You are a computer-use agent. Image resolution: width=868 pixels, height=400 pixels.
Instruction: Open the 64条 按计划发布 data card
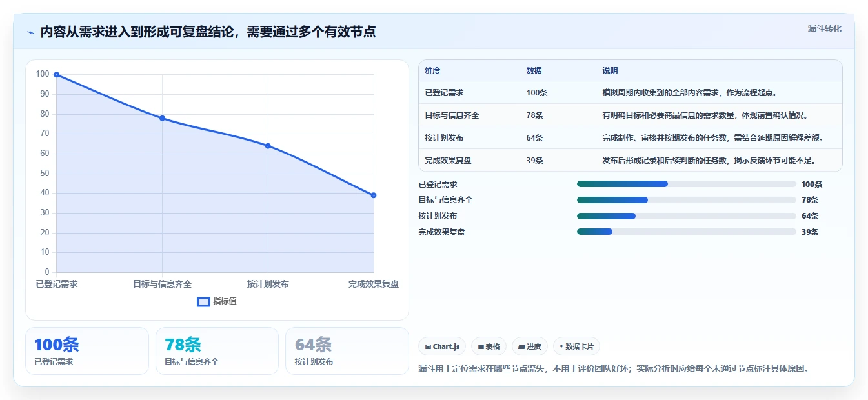(347, 351)
